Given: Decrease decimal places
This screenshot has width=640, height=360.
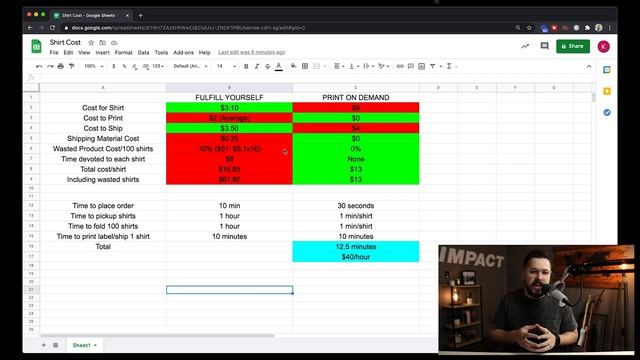Looking at the screenshot, I should [135, 66].
